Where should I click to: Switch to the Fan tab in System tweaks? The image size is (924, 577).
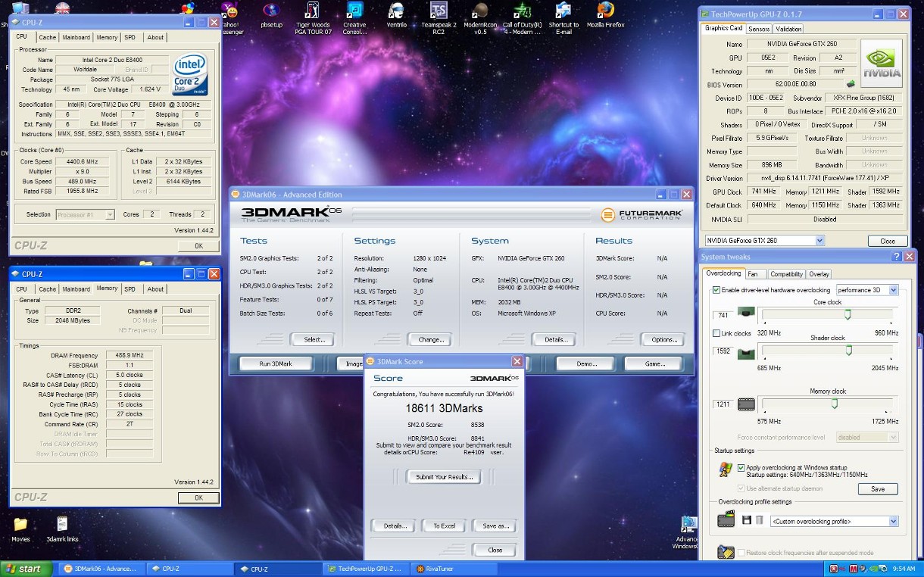coord(755,274)
